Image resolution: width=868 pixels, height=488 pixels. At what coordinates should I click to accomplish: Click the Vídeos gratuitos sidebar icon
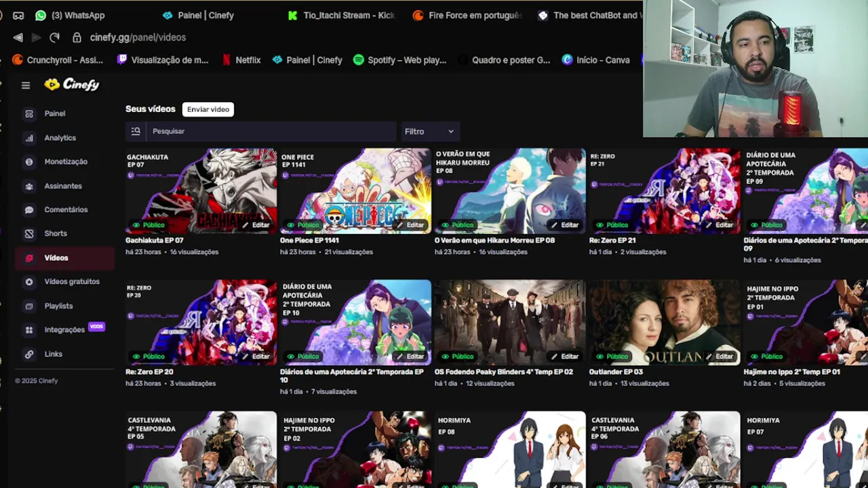tap(29, 282)
